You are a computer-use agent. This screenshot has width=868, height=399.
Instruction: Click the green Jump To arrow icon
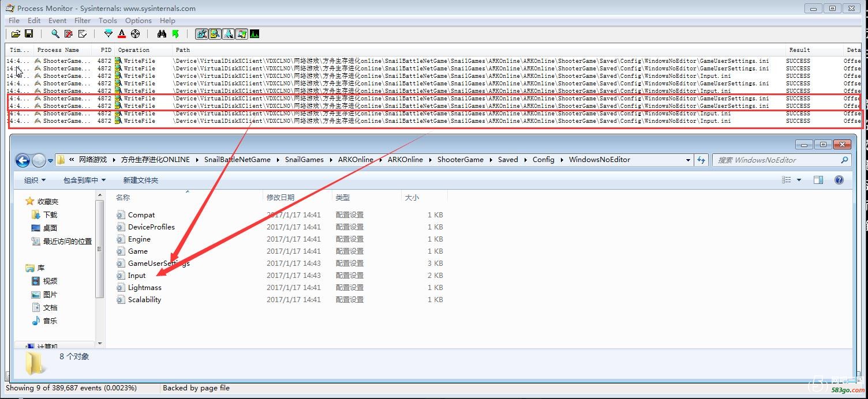click(175, 34)
